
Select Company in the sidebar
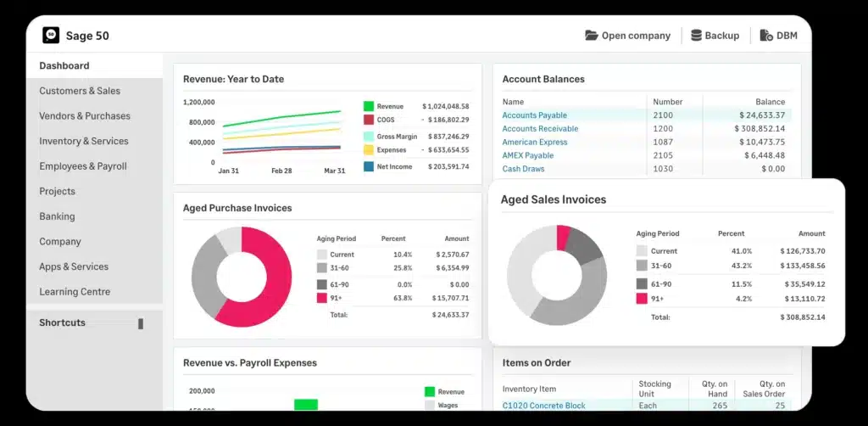click(60, 242)
